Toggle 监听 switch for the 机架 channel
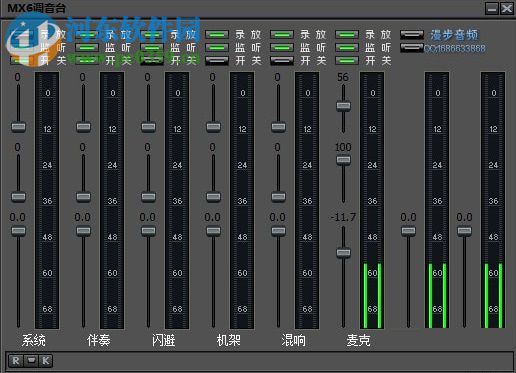 point(217,48)
